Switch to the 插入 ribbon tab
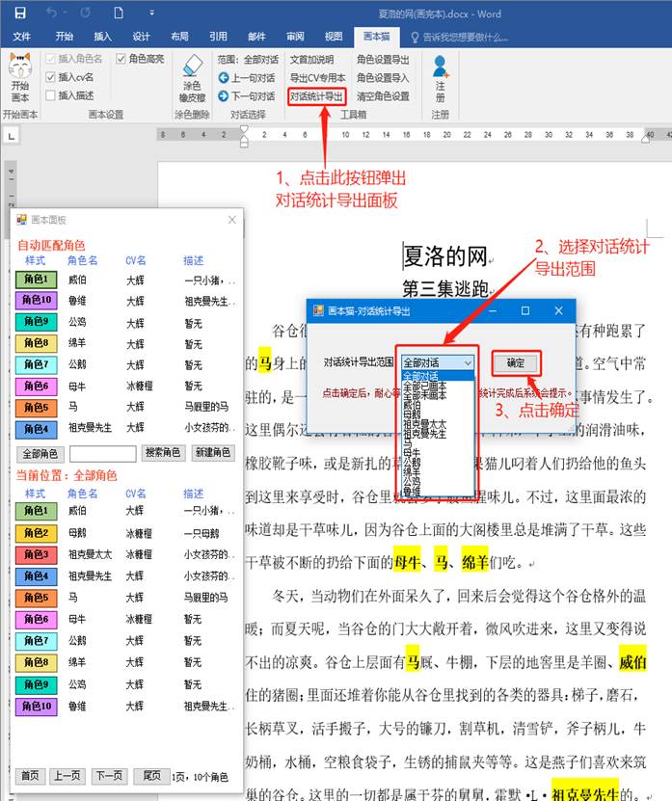The height and width of the screenshot is (801, 672). 102,37
